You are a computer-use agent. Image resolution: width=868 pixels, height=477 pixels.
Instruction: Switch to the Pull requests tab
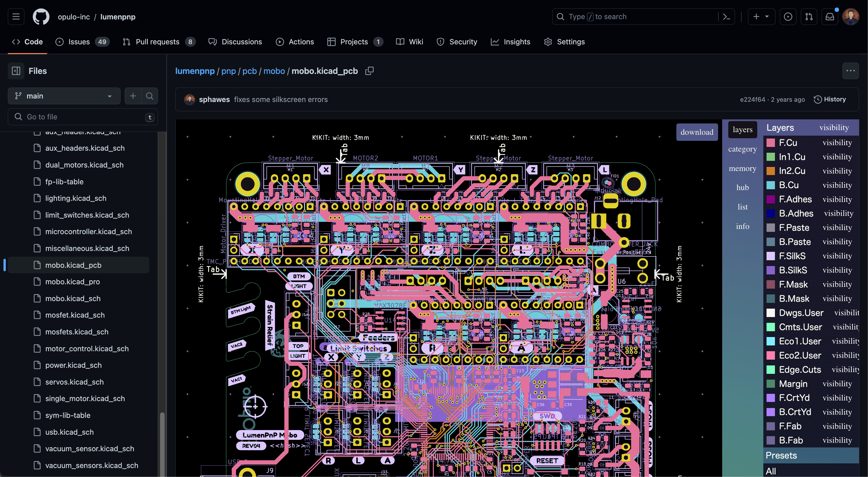(157, 41)
